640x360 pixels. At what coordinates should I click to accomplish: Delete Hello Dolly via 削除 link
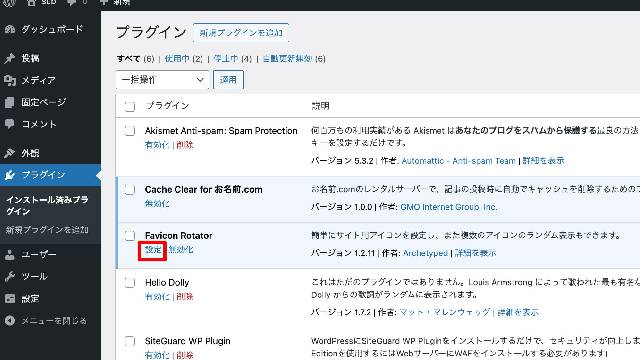pos(185,297)
